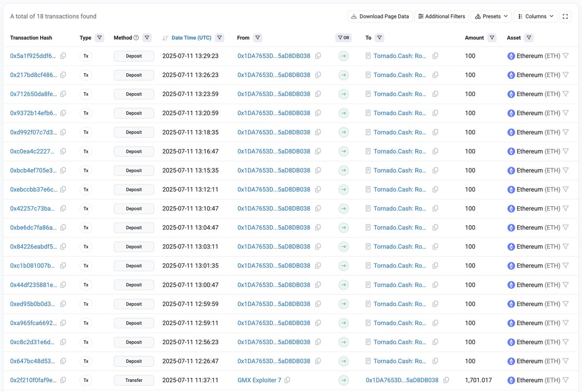Open the Type column filter
Screen dimensions: 582x392
(99, 38)
